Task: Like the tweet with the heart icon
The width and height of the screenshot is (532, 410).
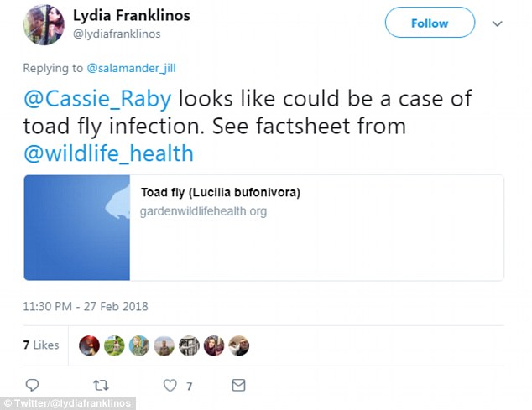Action: click(x=171, y=385)
